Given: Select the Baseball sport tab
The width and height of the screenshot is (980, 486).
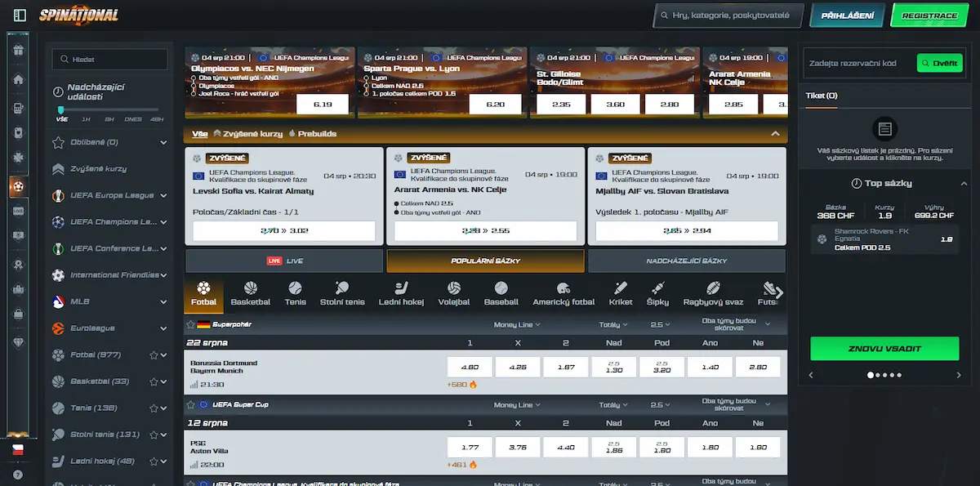Looking at the screenshot, I should 501,294.
